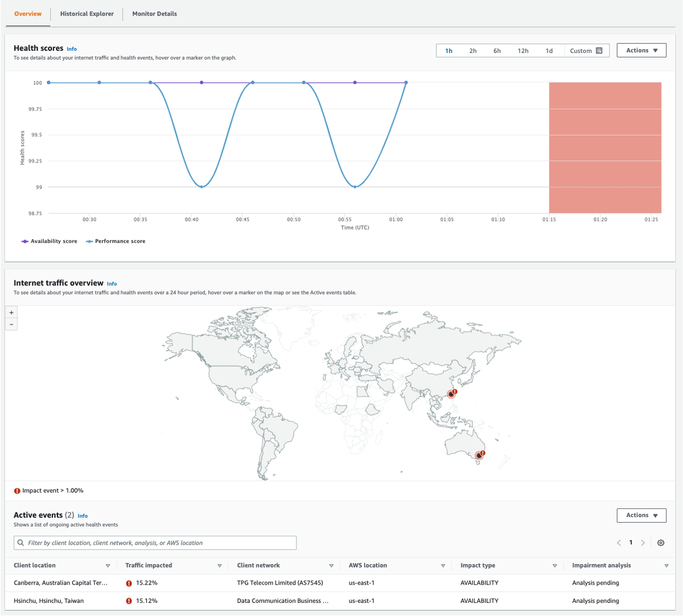683x616 pixels.
Task: Go to previous page of active events
Action: point(619,543)
